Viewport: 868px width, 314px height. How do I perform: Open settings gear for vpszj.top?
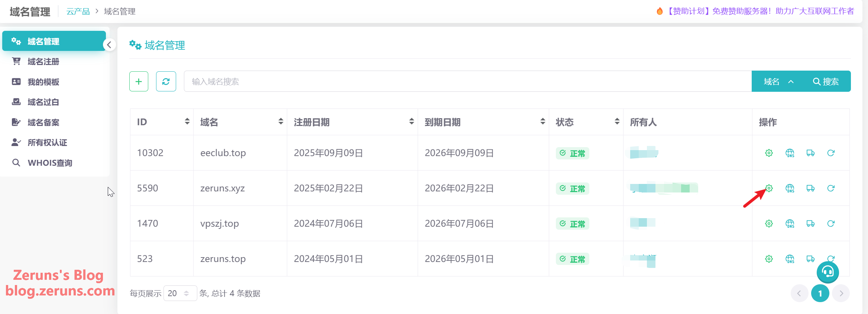coord(769,224)
